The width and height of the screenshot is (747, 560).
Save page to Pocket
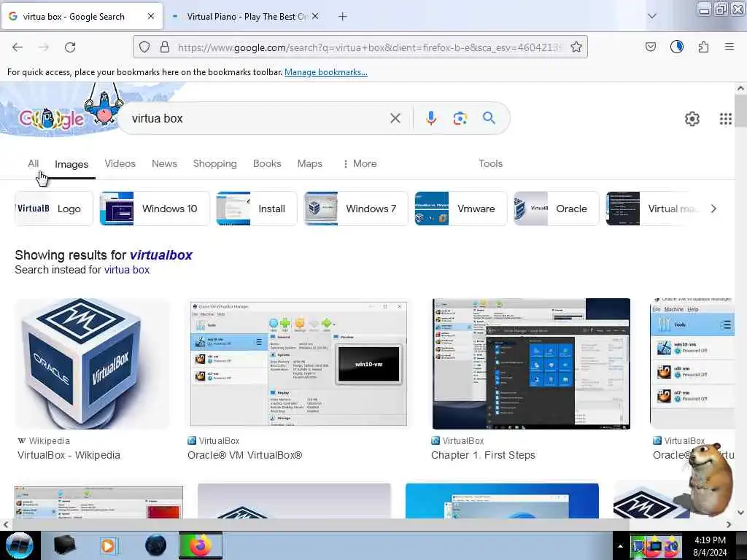650,47
